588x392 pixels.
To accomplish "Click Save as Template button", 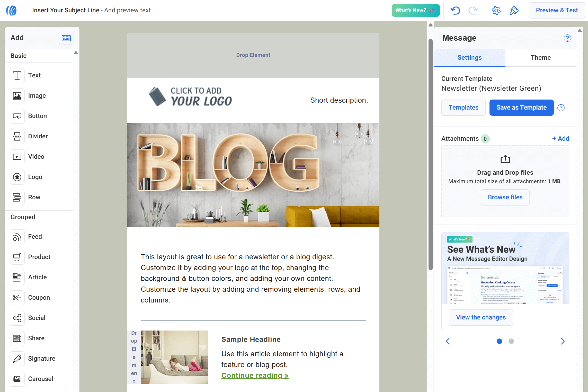I will [521, 108].
